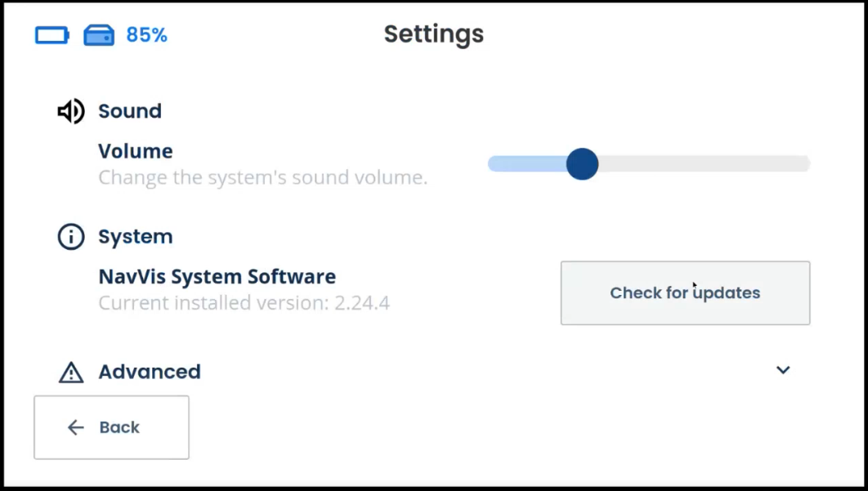Screen dimensions: 868x491
Task: Click the Advanced warning triangle icon
Action: tap(71, 372)
